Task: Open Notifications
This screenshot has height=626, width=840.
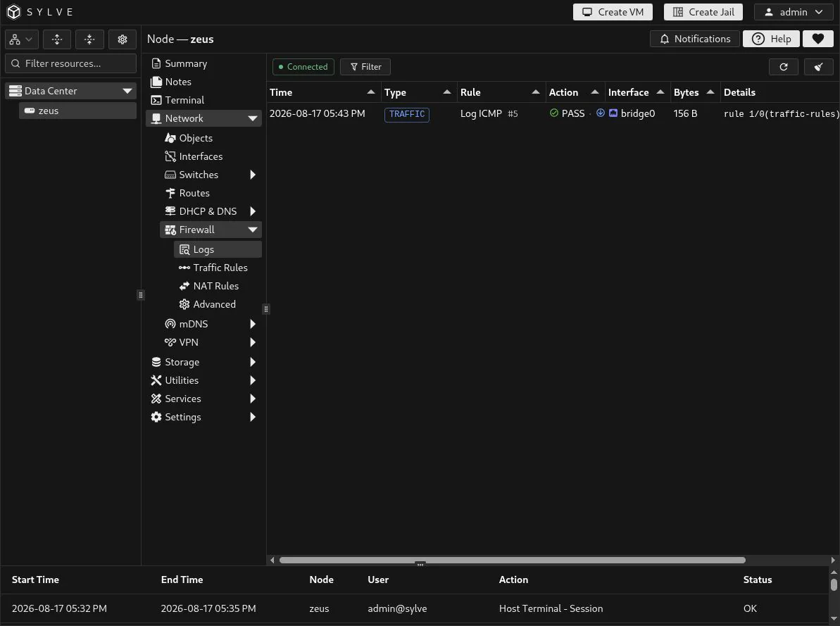Action: point(694,39)
